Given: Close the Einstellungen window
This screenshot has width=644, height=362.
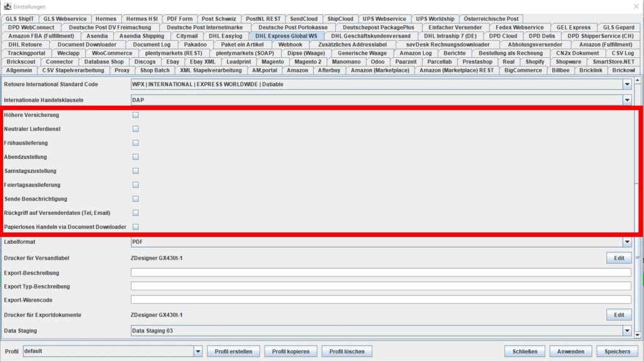Looking at the screenshot, I should pyautogui.click(x=636, y=6).
